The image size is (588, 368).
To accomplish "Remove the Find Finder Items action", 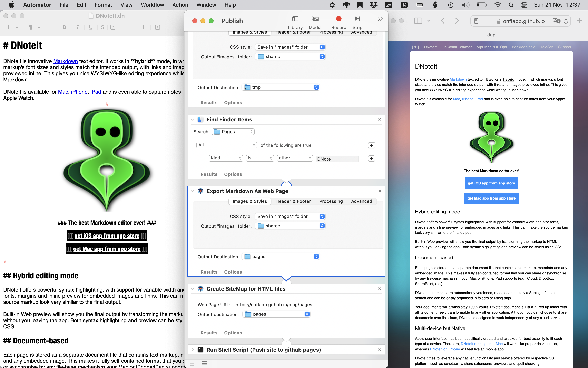I will pyautogui.click(x=380, y=120).
